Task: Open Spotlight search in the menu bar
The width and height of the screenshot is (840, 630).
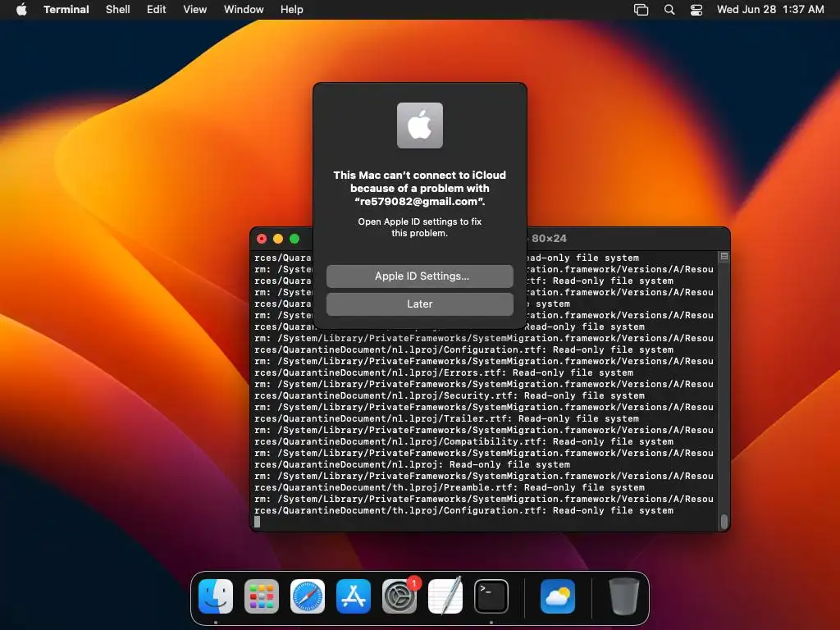Action: click(669, 10)
